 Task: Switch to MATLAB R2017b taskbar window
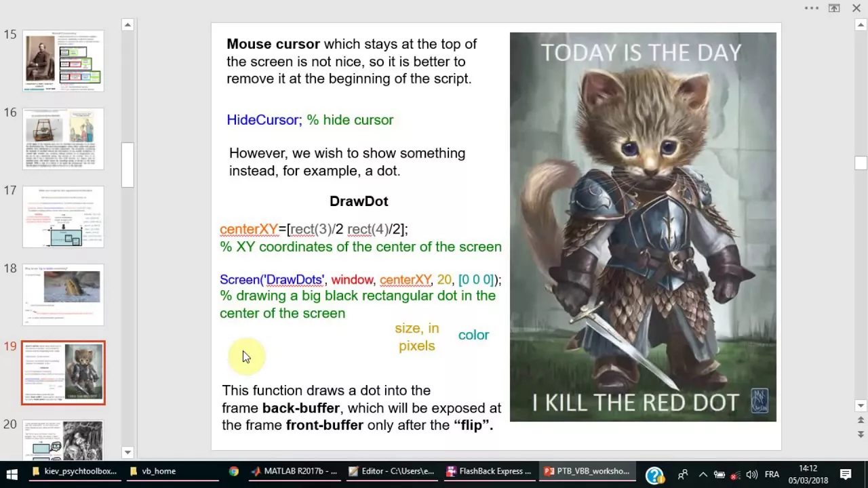point(293,472)
